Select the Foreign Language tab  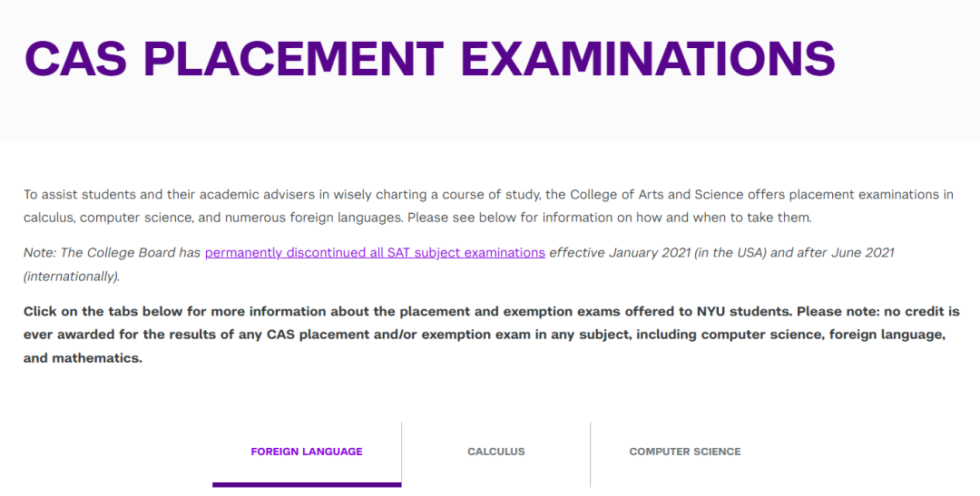pos(307,452)
